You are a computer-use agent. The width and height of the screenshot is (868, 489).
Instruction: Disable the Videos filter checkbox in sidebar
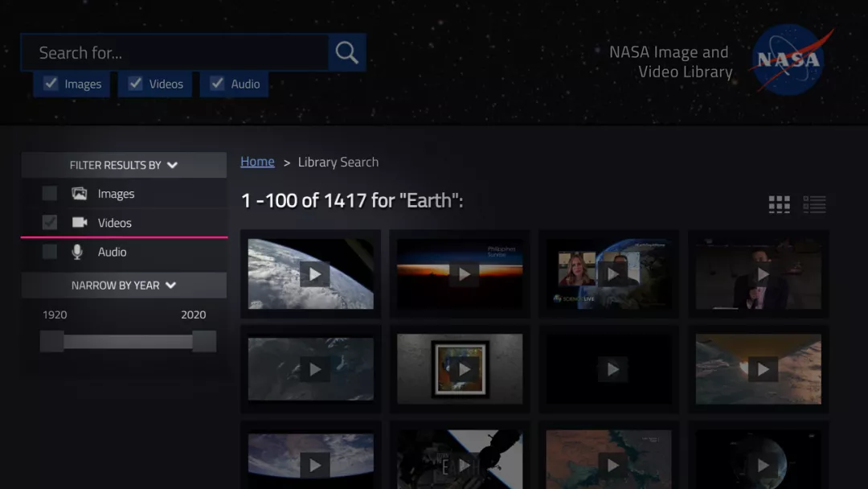(x=49, y=223)
